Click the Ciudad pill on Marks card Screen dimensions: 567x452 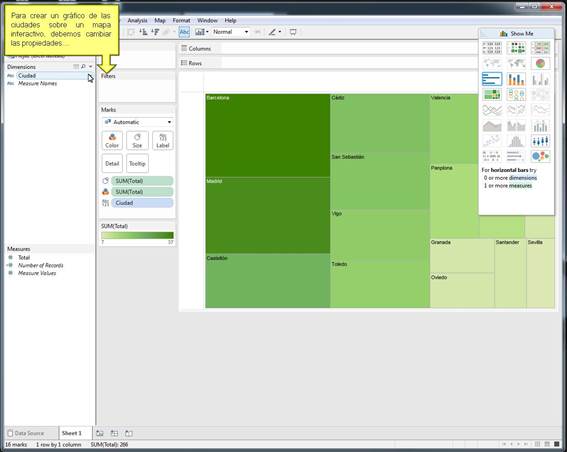click(142, 203)
